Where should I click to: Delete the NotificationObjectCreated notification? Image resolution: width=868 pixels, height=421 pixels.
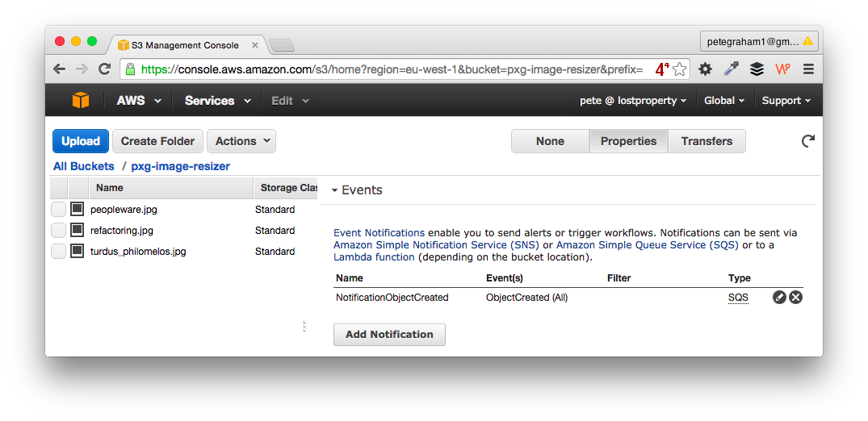[x=795, y=298]
